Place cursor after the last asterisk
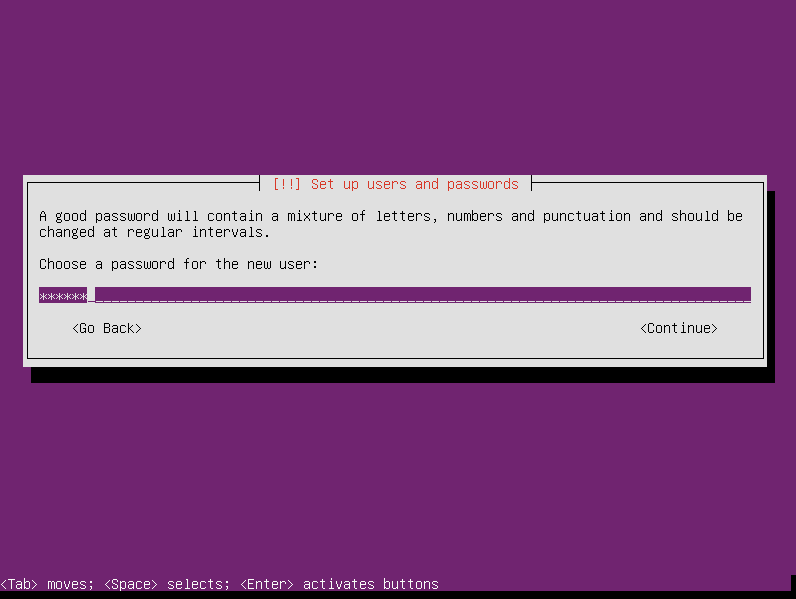This screenshot has width=796, height=599. click(x=91, y=296)
